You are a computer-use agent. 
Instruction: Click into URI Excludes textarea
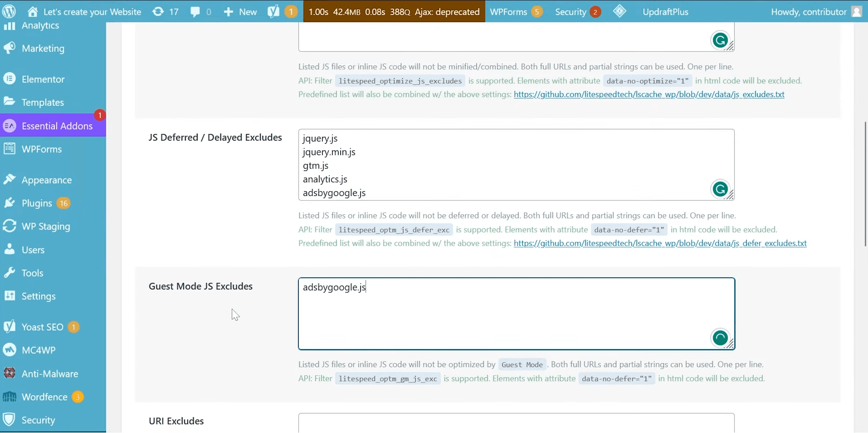(516, 423)
